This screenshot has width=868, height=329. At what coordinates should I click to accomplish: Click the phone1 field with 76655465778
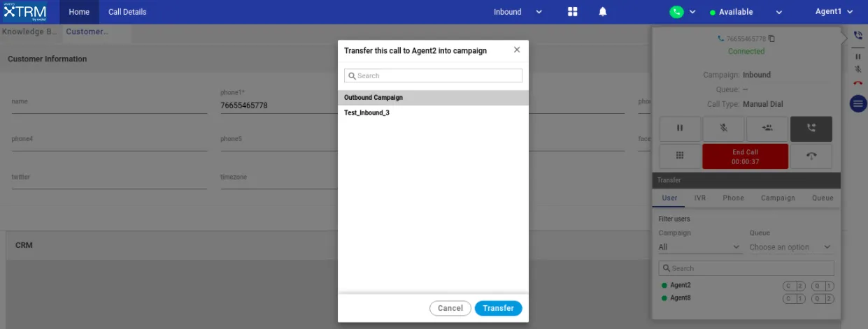pos(278,105)
